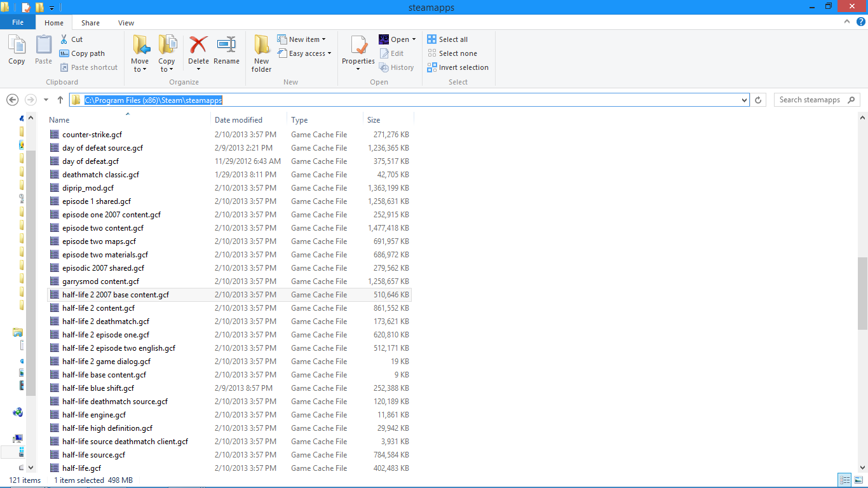Go Forward with the right arrow button
Screen dimensions: 868x488
coord(31,100)
